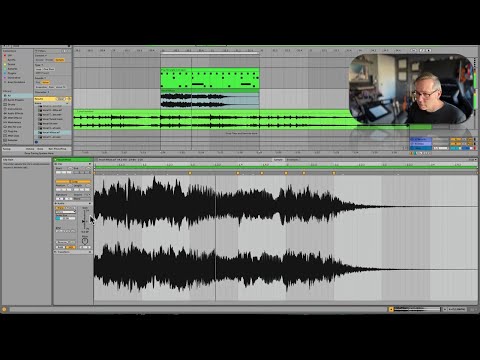This screenshot has width=480, height=360.
Task: Click the orange status icon at bottom-left corner
Action: pyautogui.click(x=4, y=309)
